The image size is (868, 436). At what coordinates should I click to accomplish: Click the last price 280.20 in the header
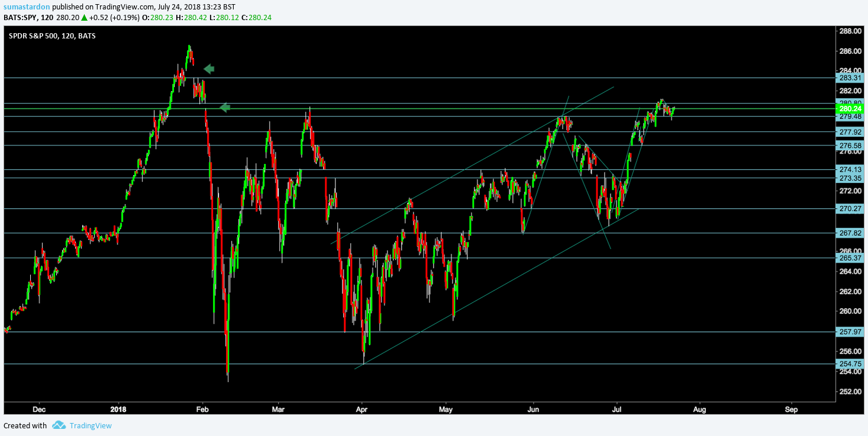[67, 17]
